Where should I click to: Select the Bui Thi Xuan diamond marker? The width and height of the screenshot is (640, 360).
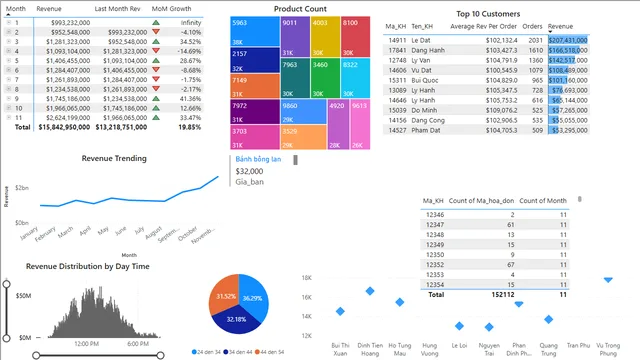coord(340,311)
